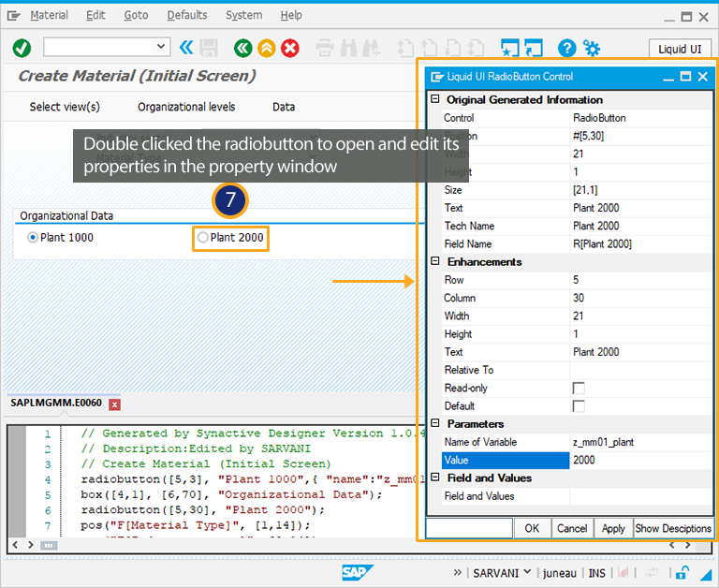719x588 pixels.
Task: Click the Find Next binoculars icon
Action: 372,48
